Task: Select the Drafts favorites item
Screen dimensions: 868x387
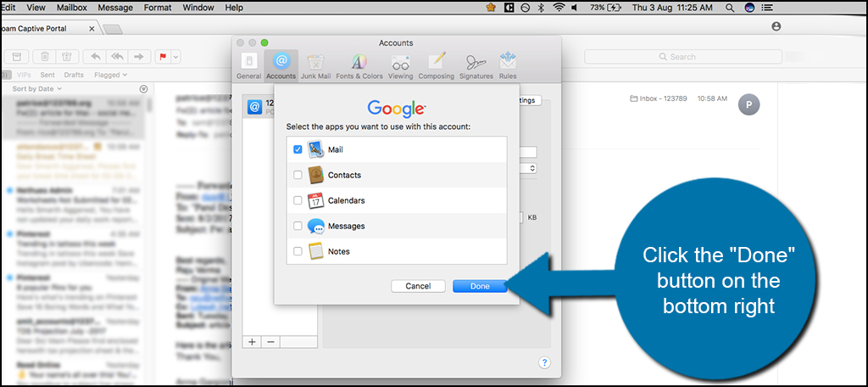Action: pos(74,75)
